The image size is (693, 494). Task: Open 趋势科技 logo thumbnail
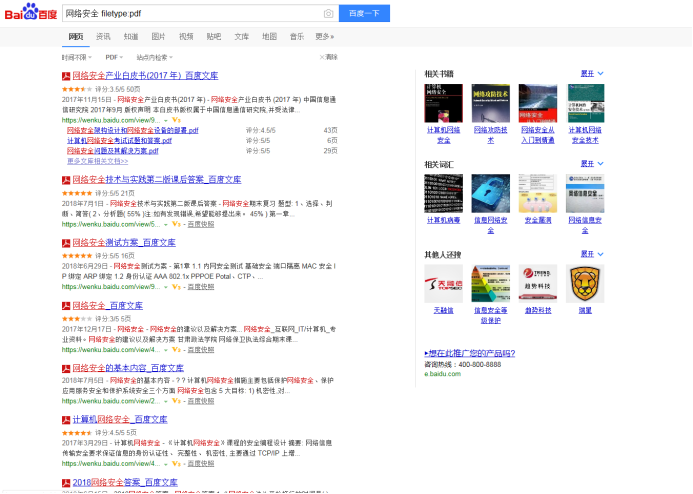[538, 284]
